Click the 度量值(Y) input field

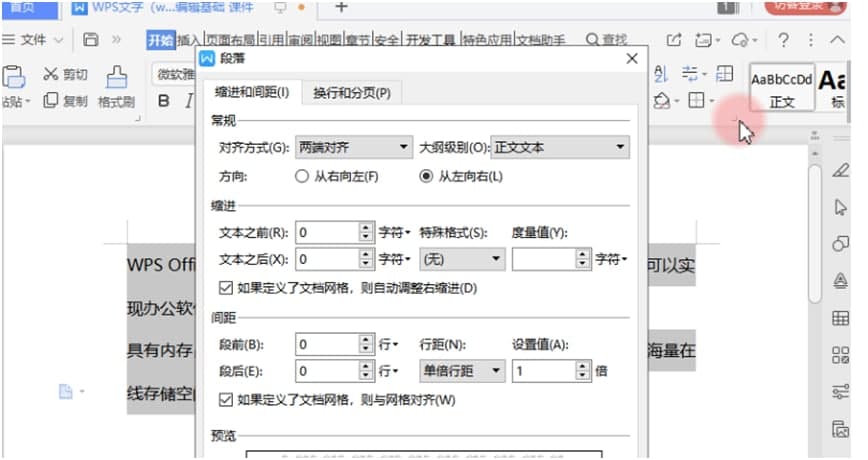(x=544, y=259)
